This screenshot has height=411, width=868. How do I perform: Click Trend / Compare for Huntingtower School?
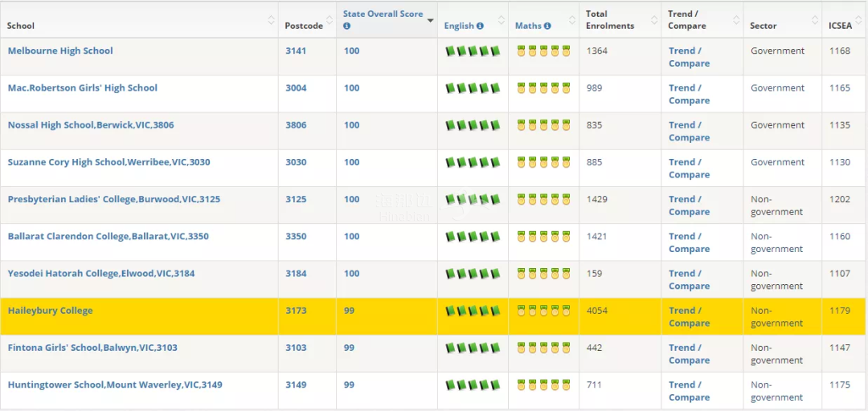(x=690, y=391)
